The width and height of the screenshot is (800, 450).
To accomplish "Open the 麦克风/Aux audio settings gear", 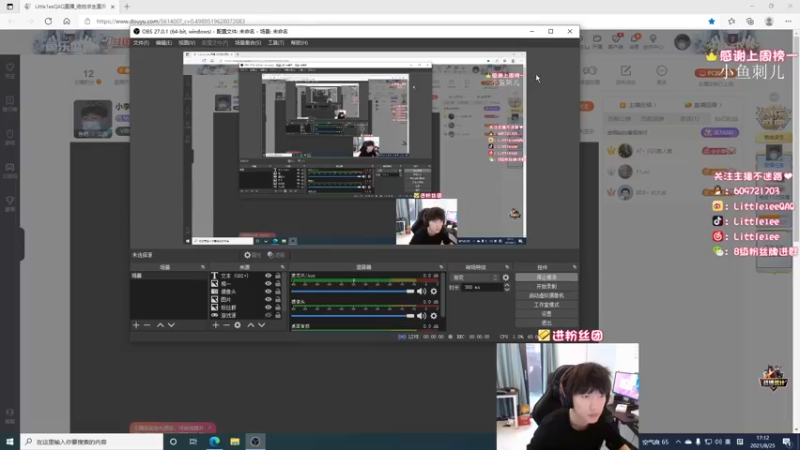I will (434, 291).
